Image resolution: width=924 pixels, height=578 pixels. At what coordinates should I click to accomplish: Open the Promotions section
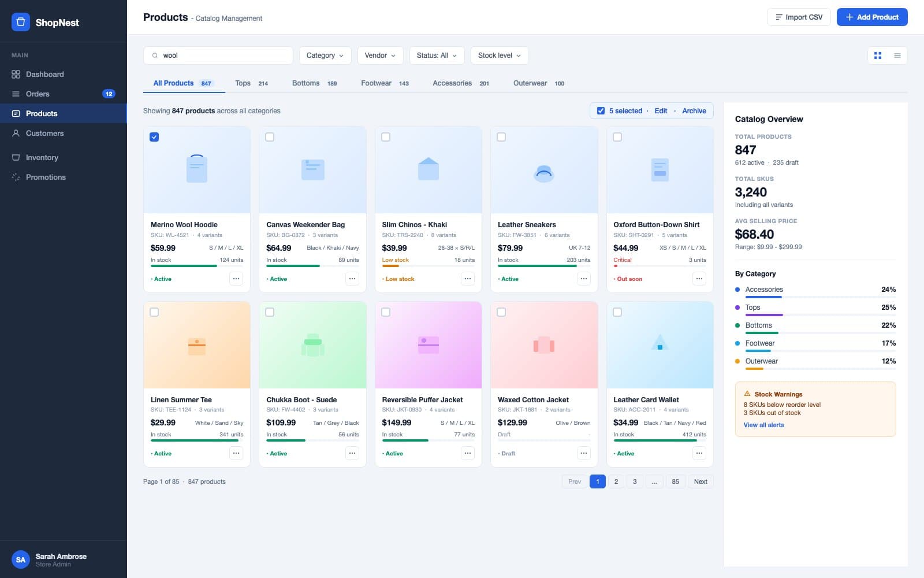click(x=64, y=177)
